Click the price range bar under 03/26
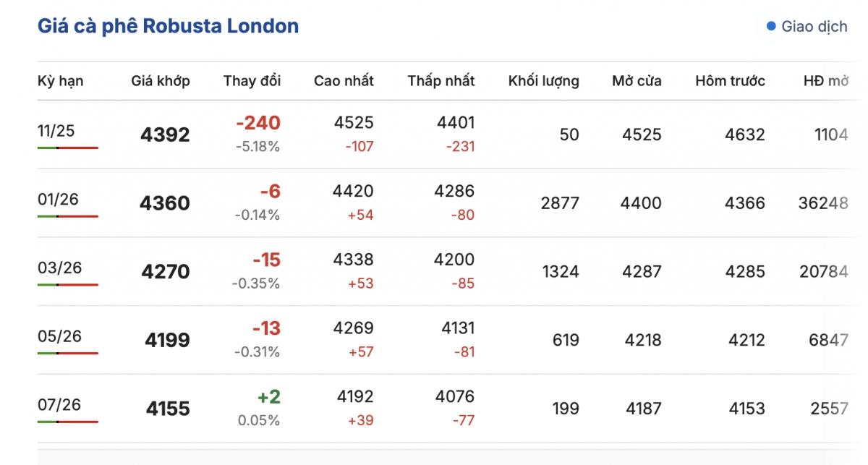This screenshot has width=868, height=465. pos(67,284)
